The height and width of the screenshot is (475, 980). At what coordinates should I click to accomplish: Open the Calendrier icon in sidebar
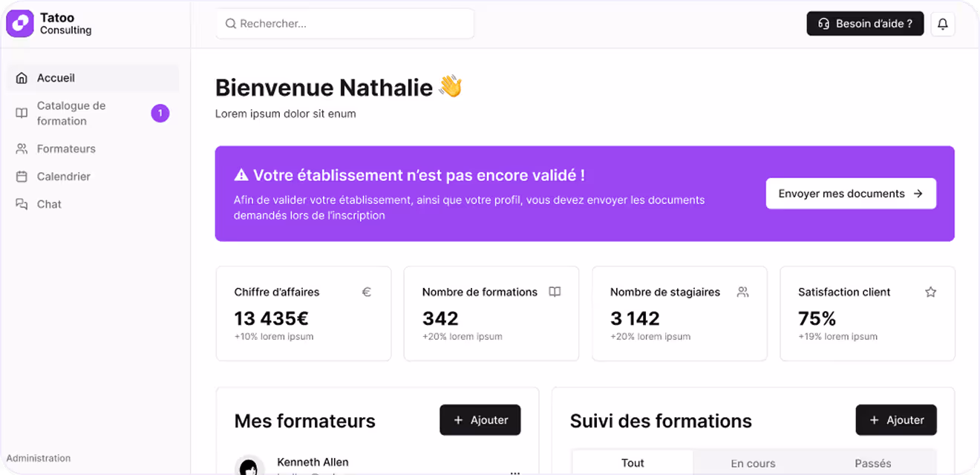[x=22, y=176]
